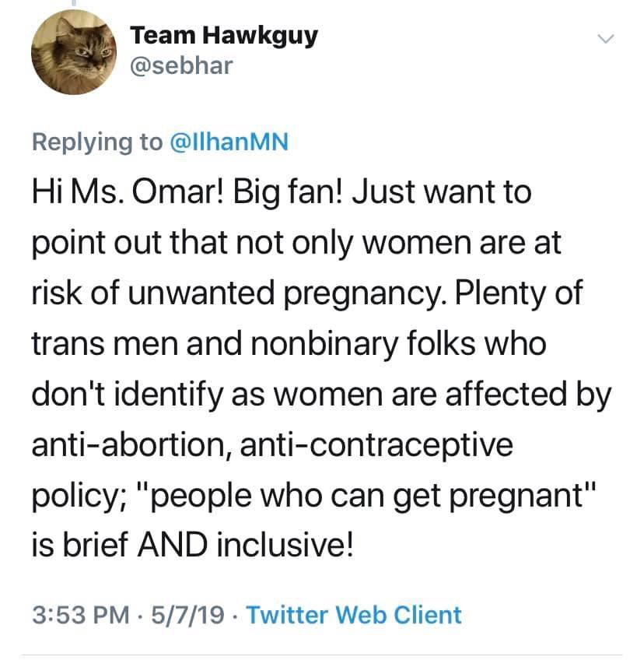
Task: Open the Twitter Web Client source link
Action: pos(354,615)
